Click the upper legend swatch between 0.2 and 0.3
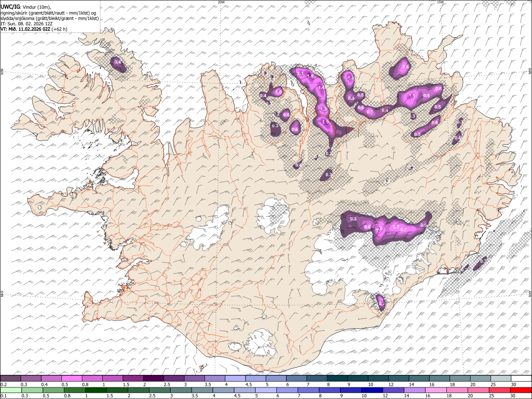The width and height of the screenshot is (532, 399). point(10,379)
